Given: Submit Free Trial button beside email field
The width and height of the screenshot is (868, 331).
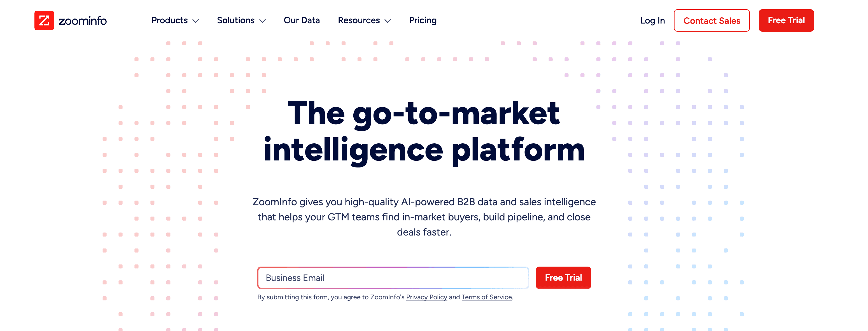Looking at the screenshot, I should pyautogui.click(x=563, y=278).
